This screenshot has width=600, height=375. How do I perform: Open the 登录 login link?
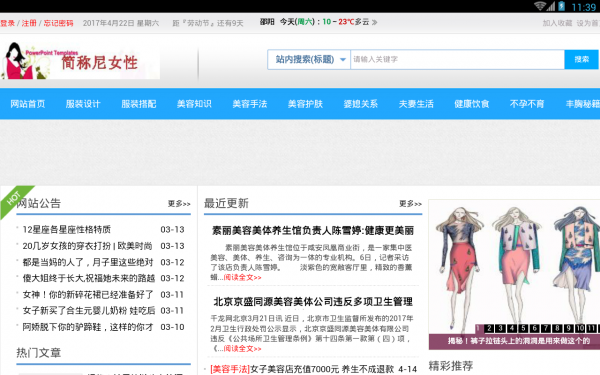click(x=7, y=23)
